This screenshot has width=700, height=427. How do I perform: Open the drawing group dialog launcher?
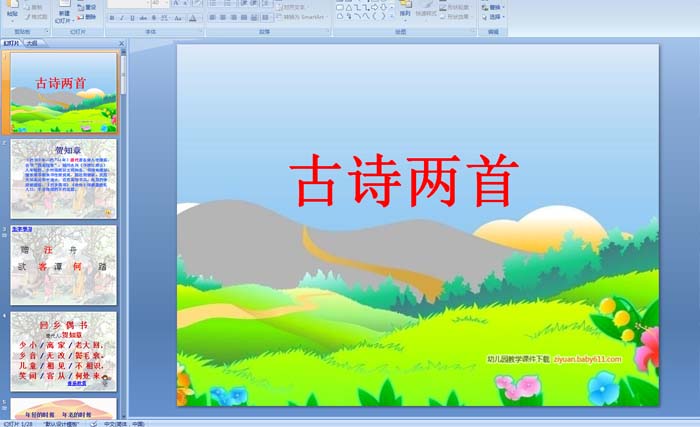(x=473, y=30)
